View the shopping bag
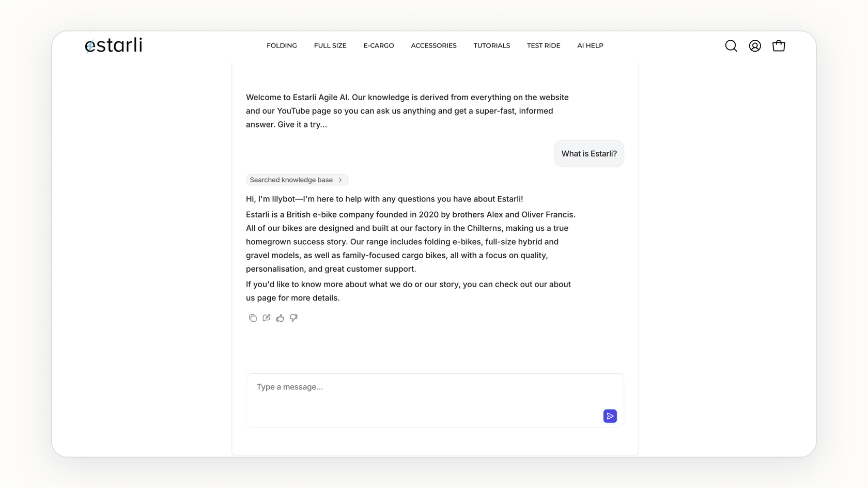 [779, 45]
